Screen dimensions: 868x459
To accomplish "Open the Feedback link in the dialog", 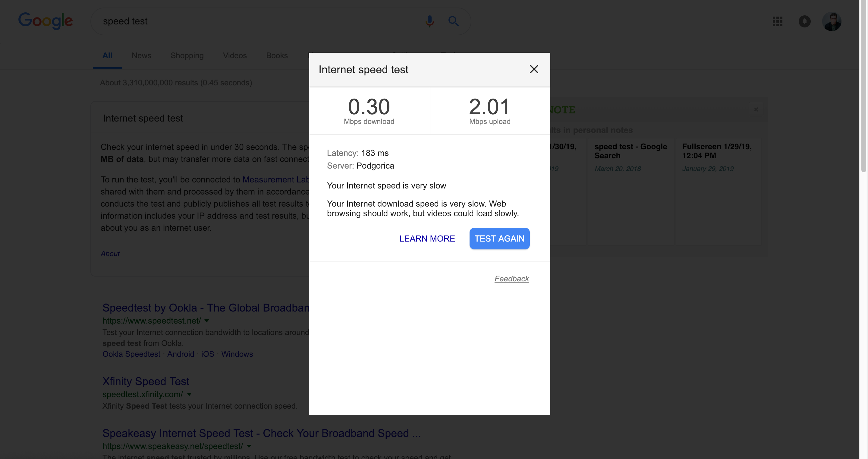I will (511, 279).
